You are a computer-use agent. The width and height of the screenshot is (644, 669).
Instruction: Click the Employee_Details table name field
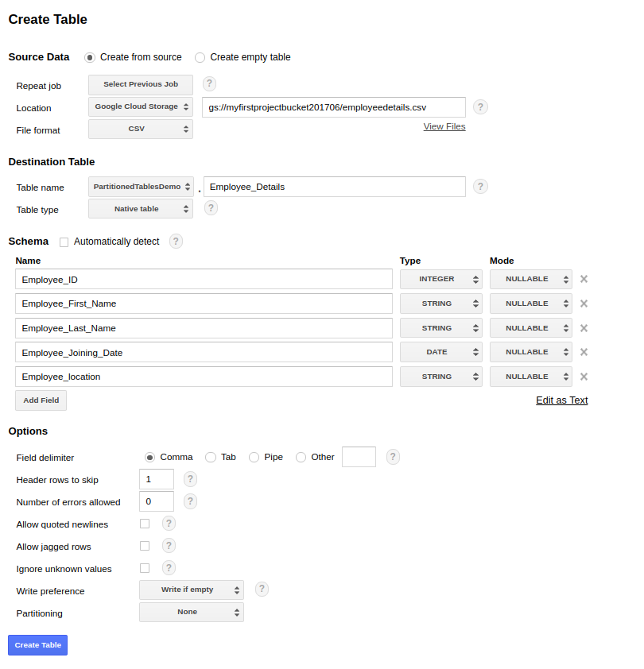click(335, 187)
